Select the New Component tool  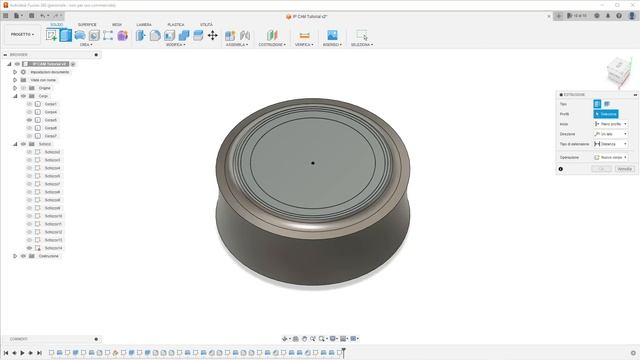coord(230,36)
